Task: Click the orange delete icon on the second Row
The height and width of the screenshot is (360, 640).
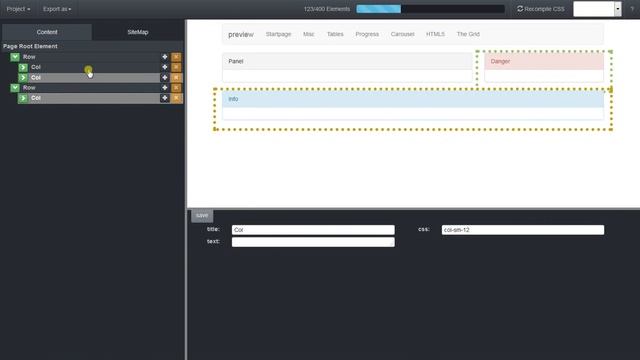Action: tap(176, 87)
